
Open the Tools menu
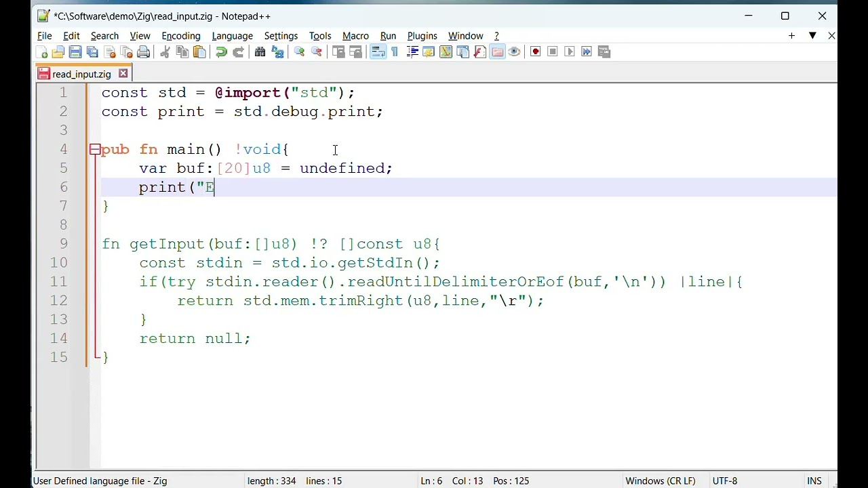coord(320,36)
